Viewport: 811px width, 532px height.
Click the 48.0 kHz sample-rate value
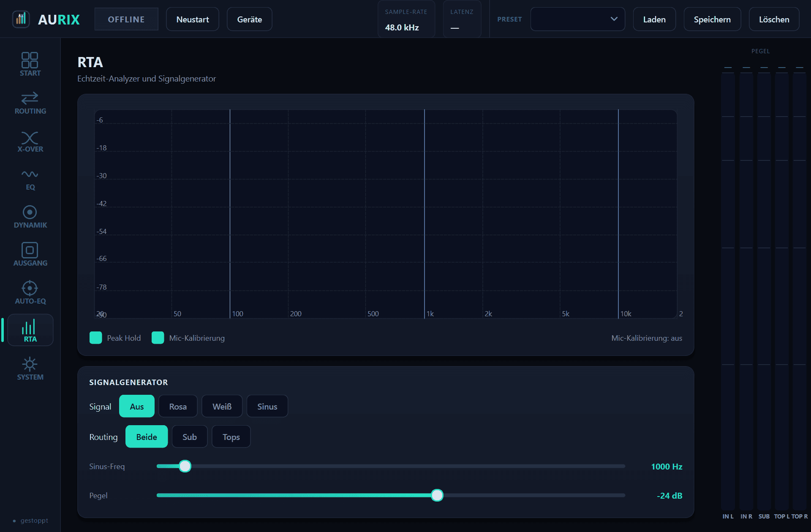pos(402,27)
